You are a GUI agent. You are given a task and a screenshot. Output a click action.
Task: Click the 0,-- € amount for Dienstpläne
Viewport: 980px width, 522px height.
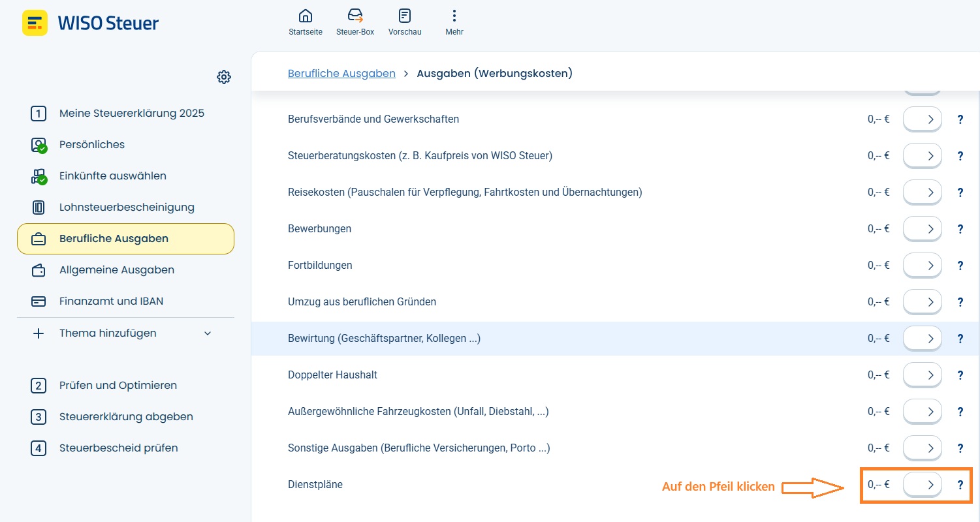[x=878, y=485]
